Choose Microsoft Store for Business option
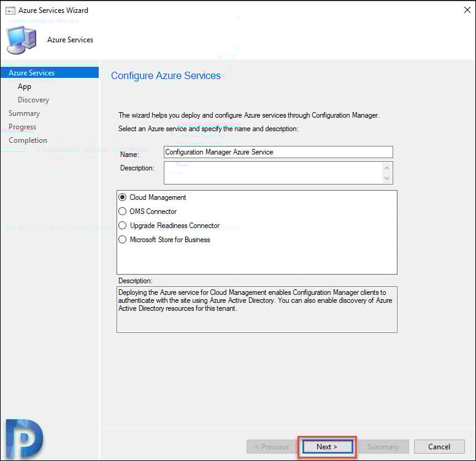Image resolution: width=476 pixels, height=461 pixels. point(122,240)
